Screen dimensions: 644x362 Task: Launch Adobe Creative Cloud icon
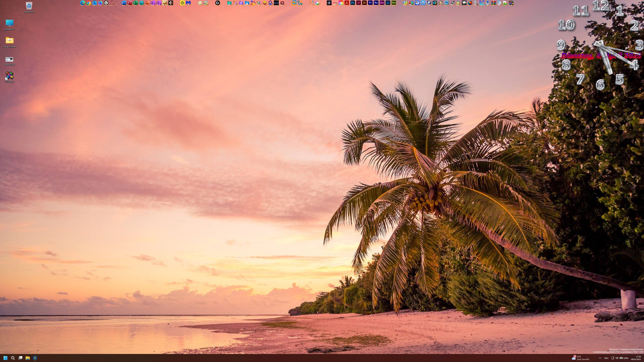click(x=341, y=3)
